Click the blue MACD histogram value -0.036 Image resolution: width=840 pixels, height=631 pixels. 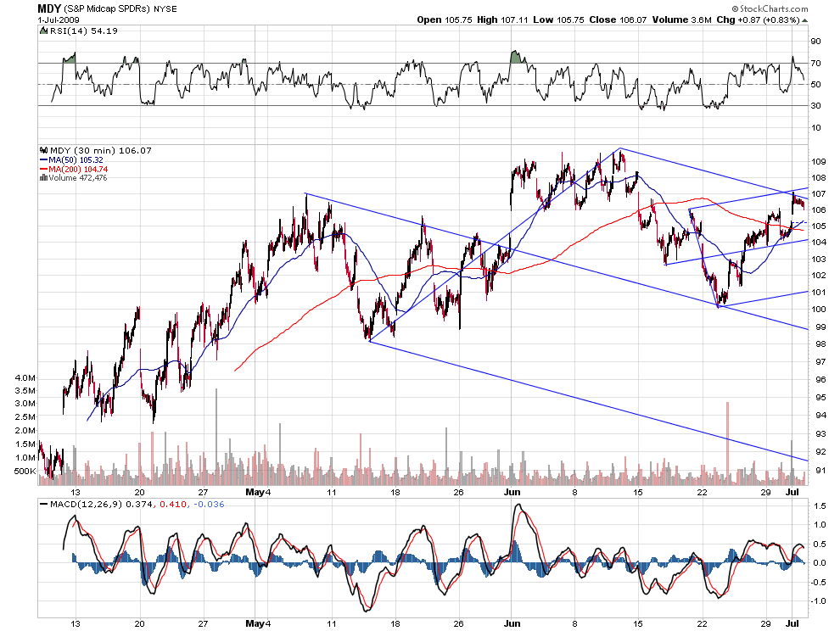[209, 504]
